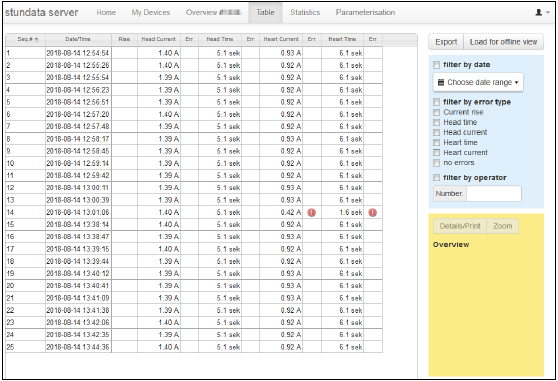Open the Choose date range dropdown
This screenshot has width=558, height=381.
[x=478, y=82]
